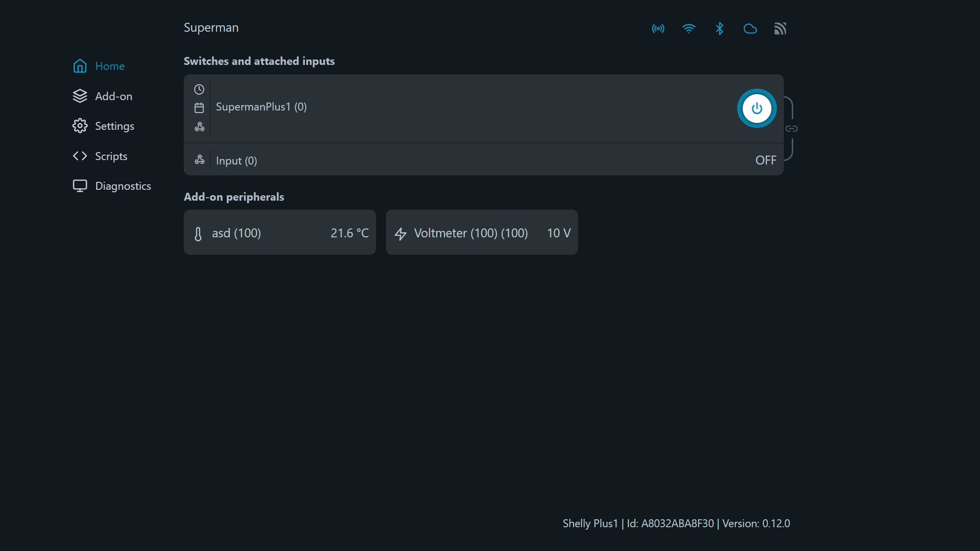
Task: Go to Settings from the sidebar
Action: pos(114,126)
